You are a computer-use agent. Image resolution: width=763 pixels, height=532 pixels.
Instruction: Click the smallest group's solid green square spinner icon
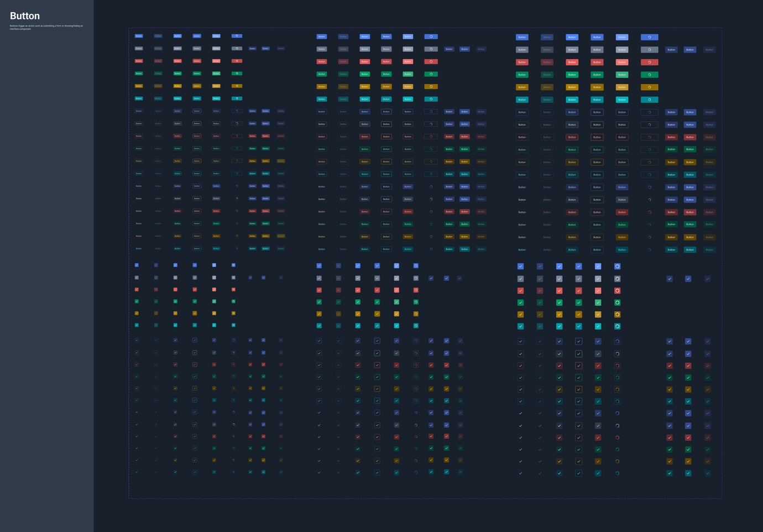click(x=233, y=301)
